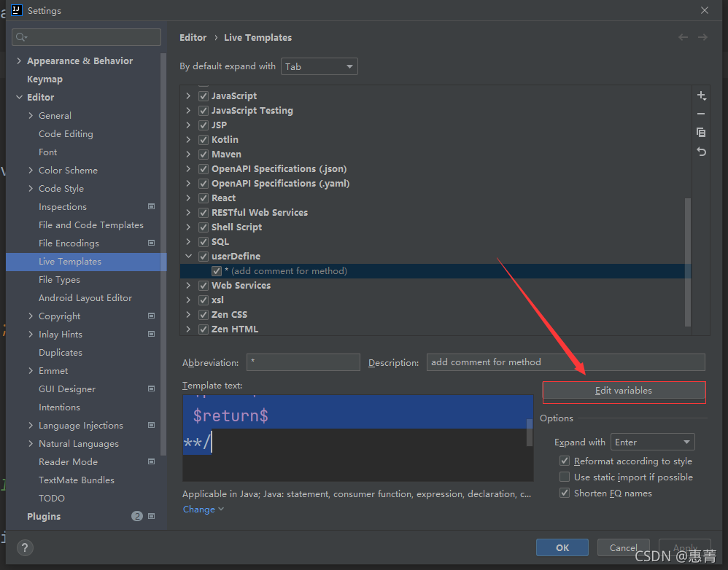Screen dimensions: 728x570
Task: Open the Duplicates settings page
Action: click(x=61, y=353)
